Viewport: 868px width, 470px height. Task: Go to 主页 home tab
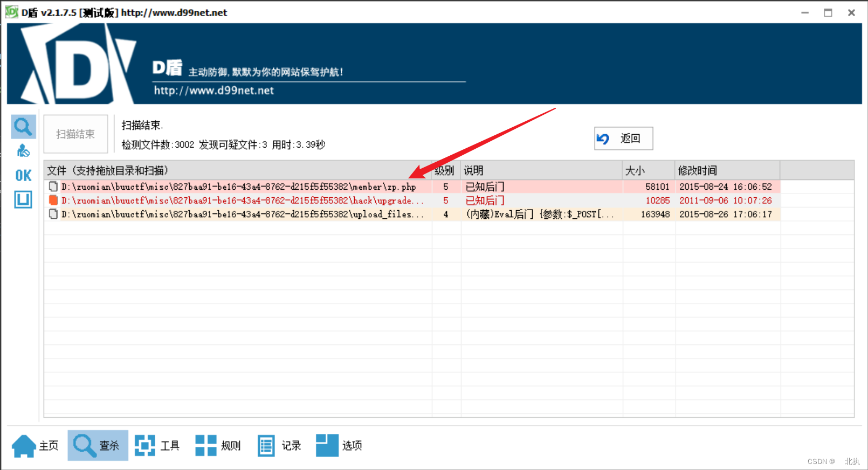tap(35, 446)
